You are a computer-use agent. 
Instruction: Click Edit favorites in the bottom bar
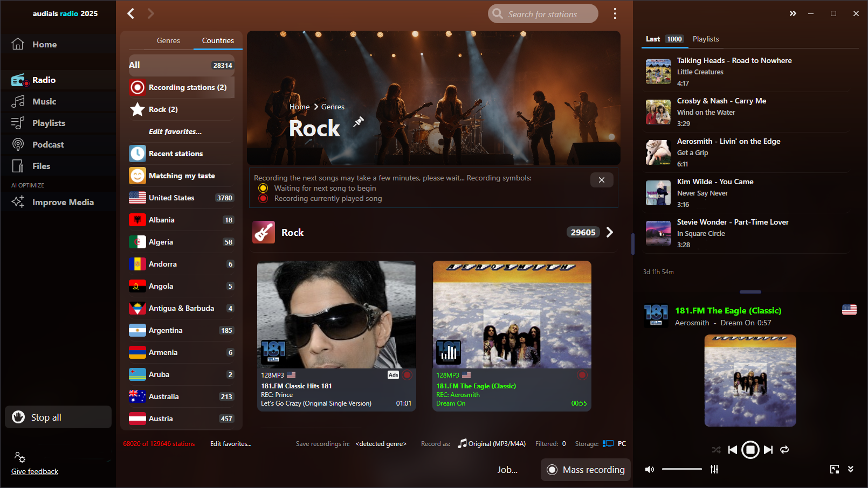click(231, 444)
